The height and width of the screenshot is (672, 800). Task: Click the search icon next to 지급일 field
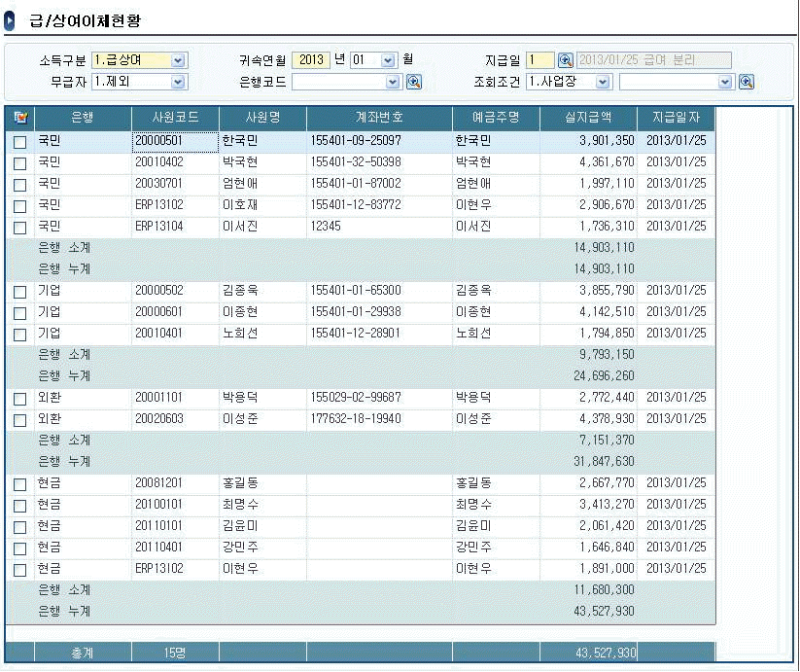click(x=565, y=60)
